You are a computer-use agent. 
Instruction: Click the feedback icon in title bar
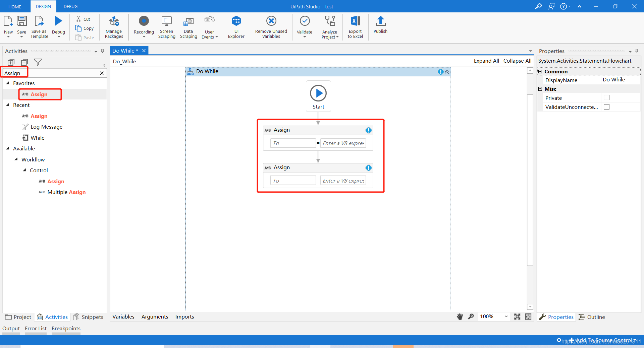coord(552,6)
